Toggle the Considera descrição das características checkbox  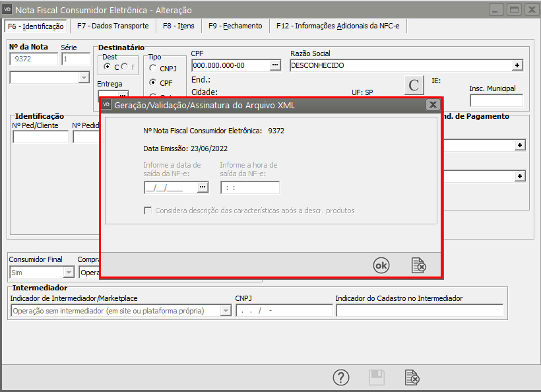(x=148, y=211)
